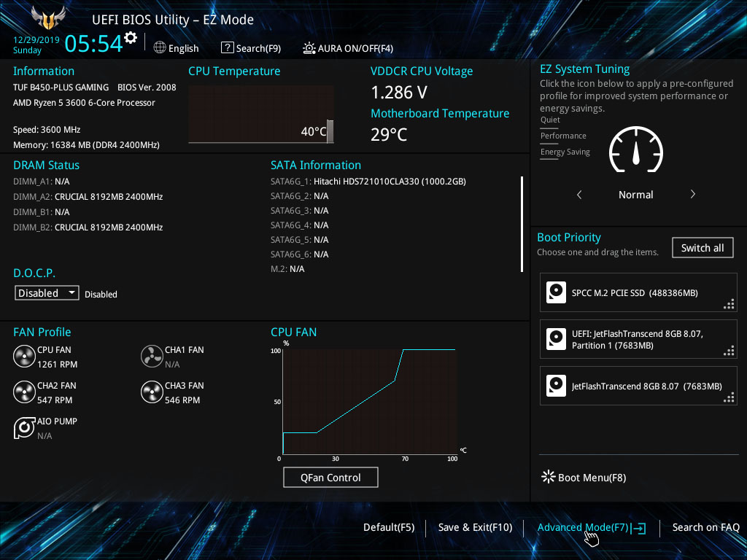Click Default(F5)

(x=389, y=527)
